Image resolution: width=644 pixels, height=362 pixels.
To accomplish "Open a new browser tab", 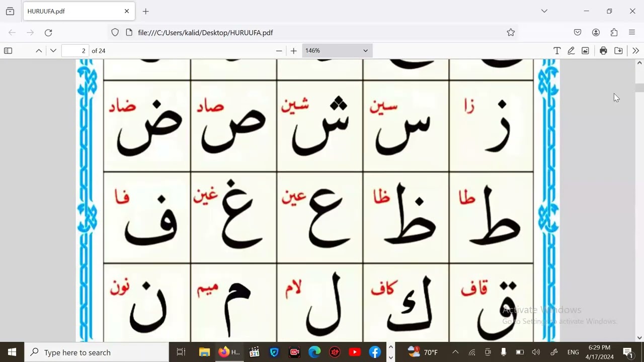I will pyautogui.click(x=145, y=11).
